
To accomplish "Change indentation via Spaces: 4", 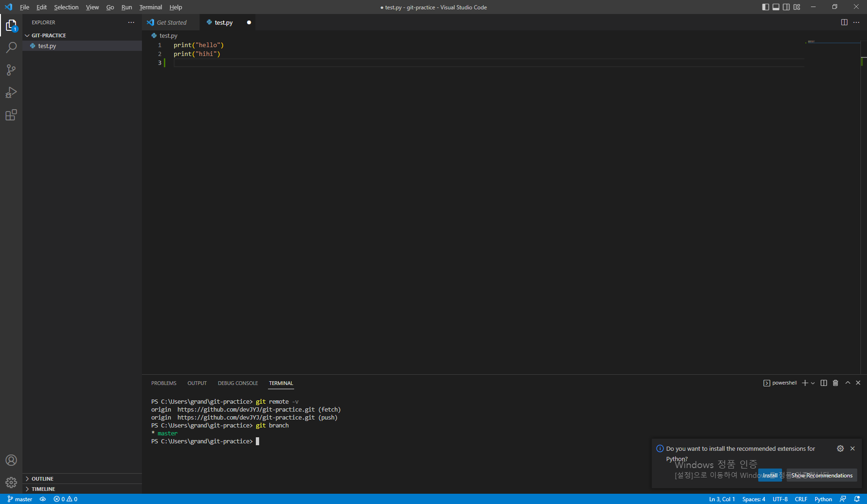I will (754, 499).
